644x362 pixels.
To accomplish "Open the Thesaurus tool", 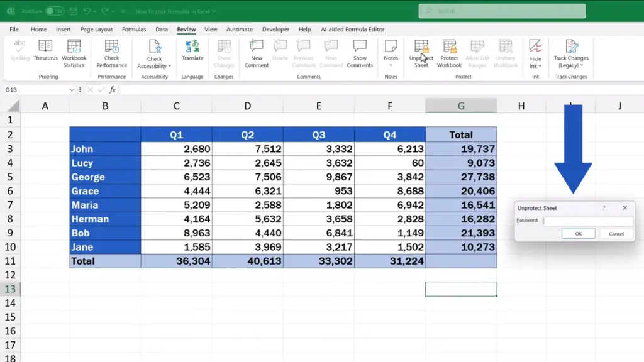I will point(45,50).
